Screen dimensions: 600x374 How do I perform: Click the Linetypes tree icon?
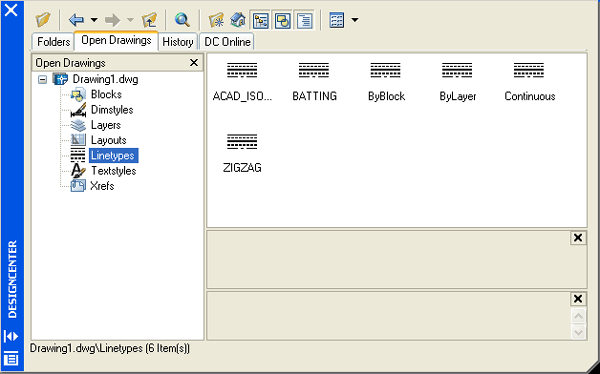78,155
